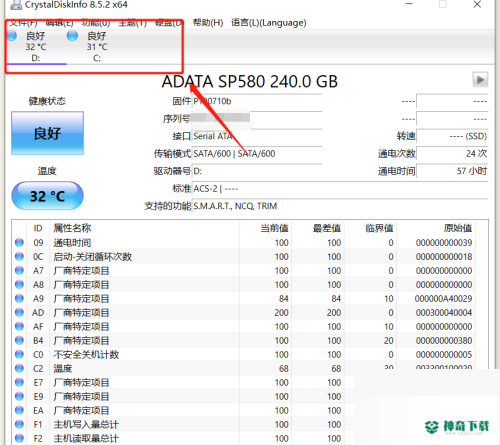Image resolution: width=500 pixels, height=445 pixels.
Task: Click the 属性名称 column header
Action: tap(72, 228)
